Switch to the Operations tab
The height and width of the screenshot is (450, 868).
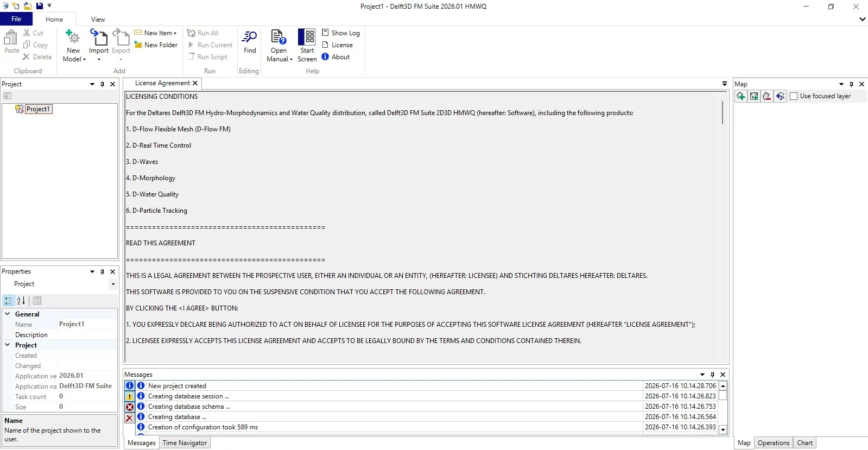tap(774, 443)
